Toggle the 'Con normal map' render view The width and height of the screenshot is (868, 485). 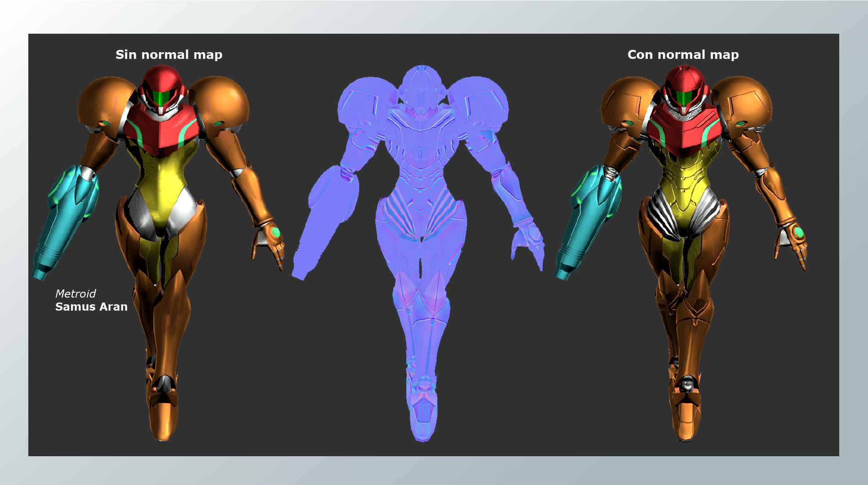point(683,54)
